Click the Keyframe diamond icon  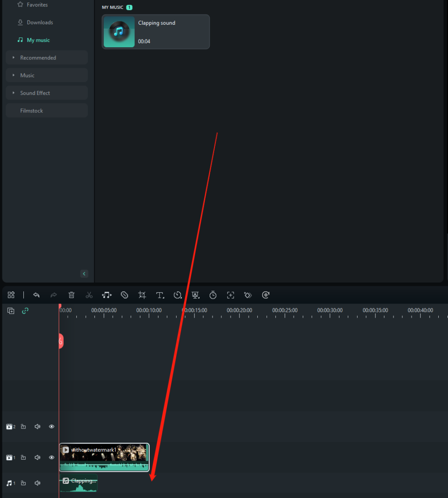click(x=248, y=295)
